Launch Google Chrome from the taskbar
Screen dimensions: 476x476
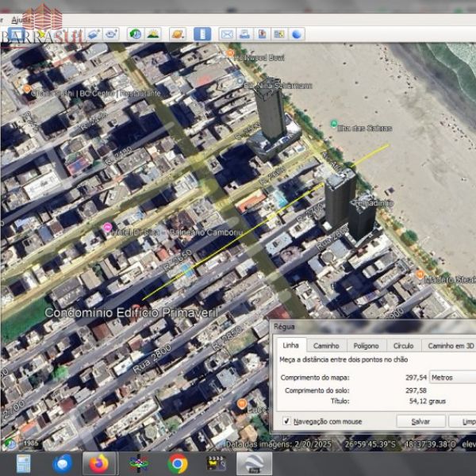coord(178,463)
